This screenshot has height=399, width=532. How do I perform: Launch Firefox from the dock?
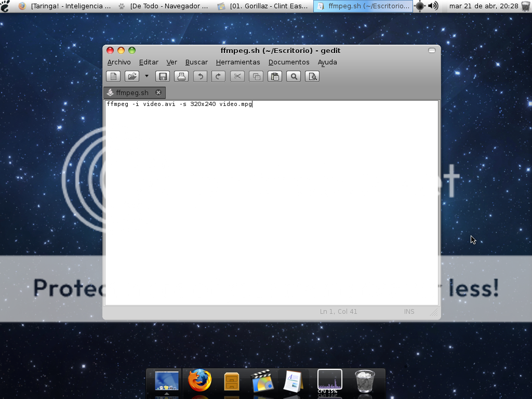[199, 381]
